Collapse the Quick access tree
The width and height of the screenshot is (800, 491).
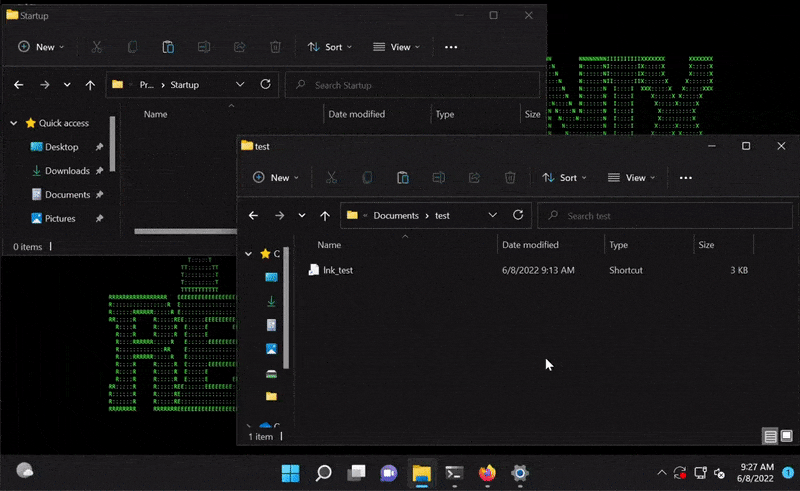pos(13,123)
